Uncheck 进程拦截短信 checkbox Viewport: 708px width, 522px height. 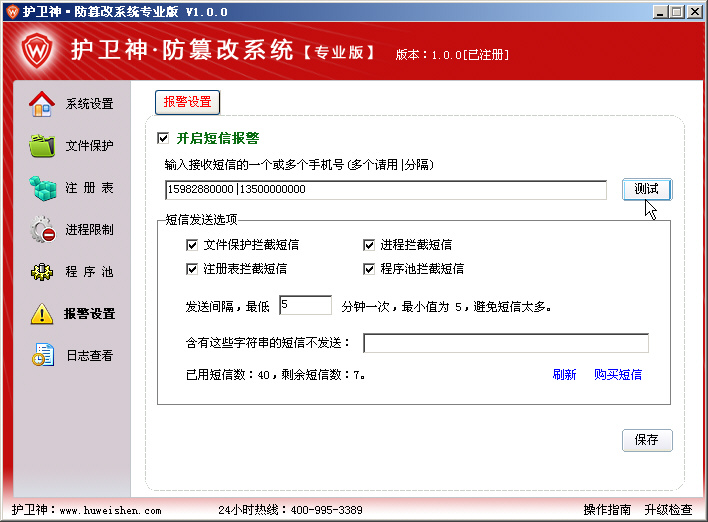[x=369, y=245]
